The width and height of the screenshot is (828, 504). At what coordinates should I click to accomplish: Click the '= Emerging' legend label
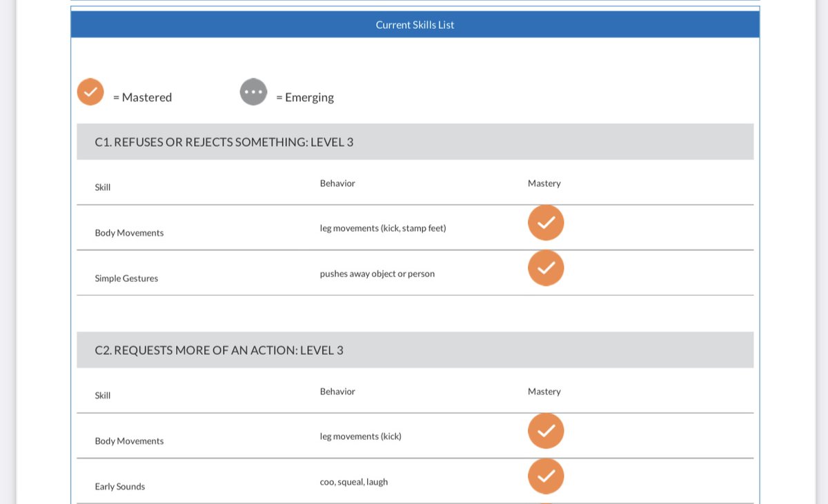(x=305, y=97)
